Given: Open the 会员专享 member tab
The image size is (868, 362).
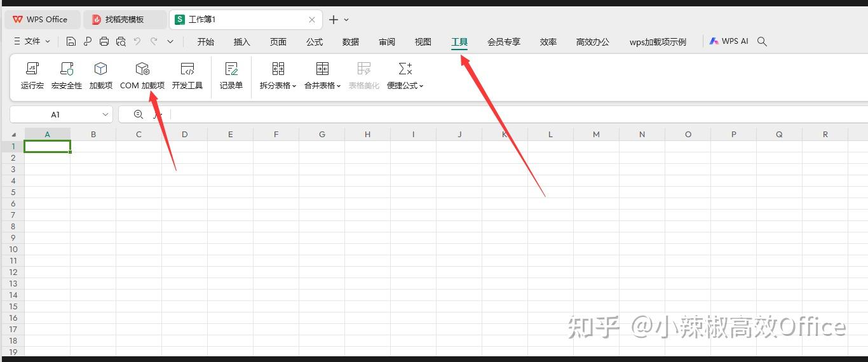Looking at the screenshot, I should pyautogui.click(x=504, y=42).
